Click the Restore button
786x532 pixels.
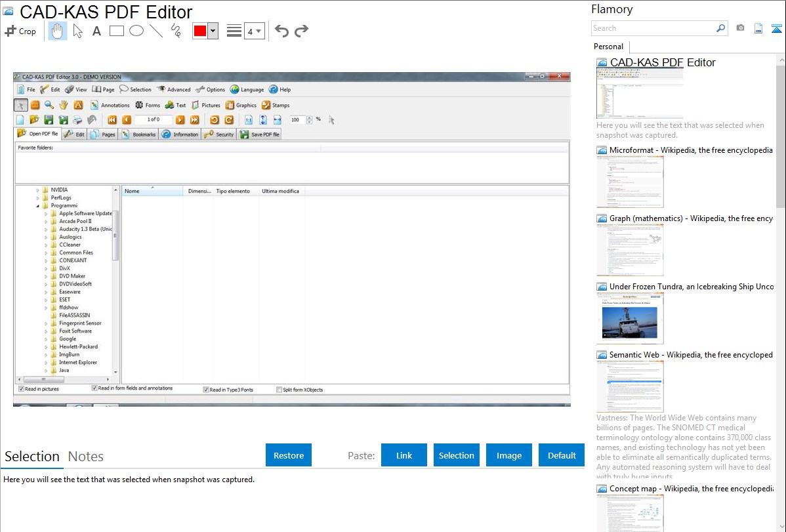point(289,455)
